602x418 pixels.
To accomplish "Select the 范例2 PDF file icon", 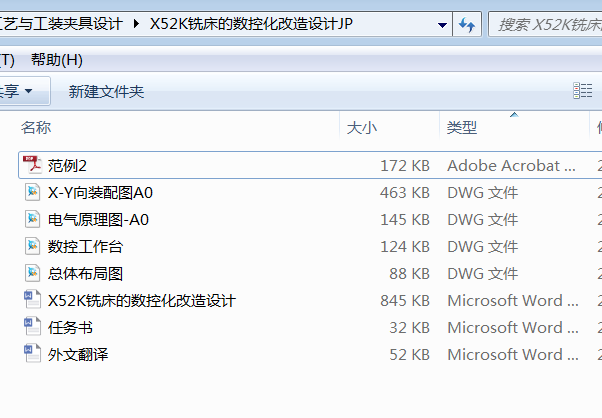I will 32,165.
